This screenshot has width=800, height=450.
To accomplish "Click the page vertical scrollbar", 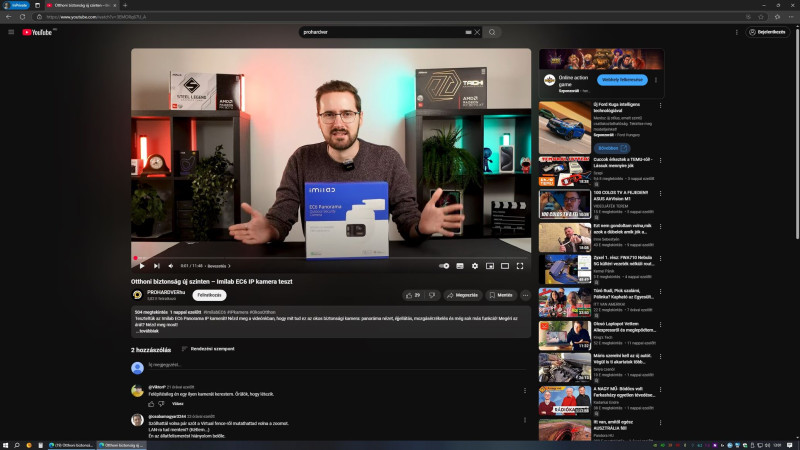I will click(x=797, y=133).
